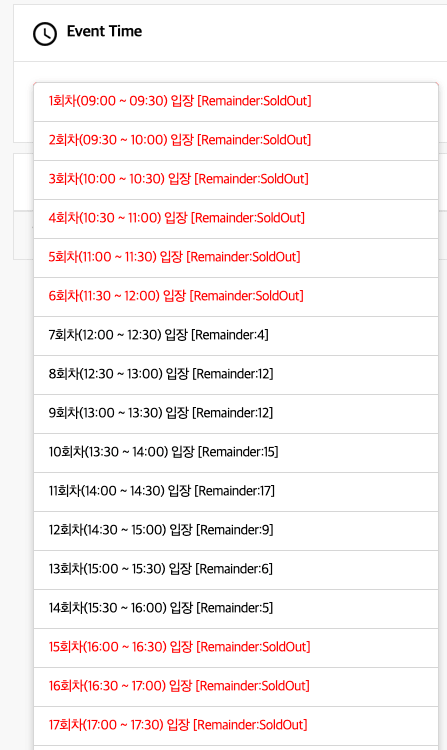Pick session 13 with Remainder:6

click(x=236, y=570)
